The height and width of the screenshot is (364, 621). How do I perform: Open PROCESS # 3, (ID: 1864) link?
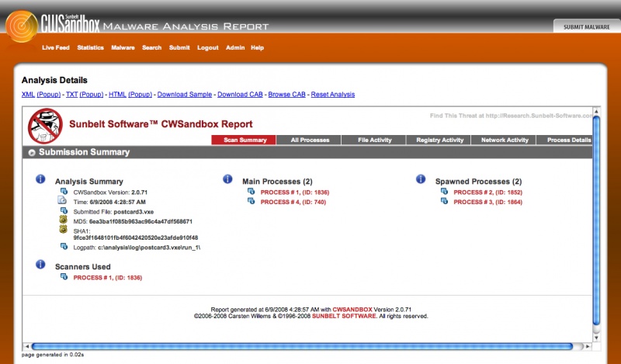[x=488, y=202]
